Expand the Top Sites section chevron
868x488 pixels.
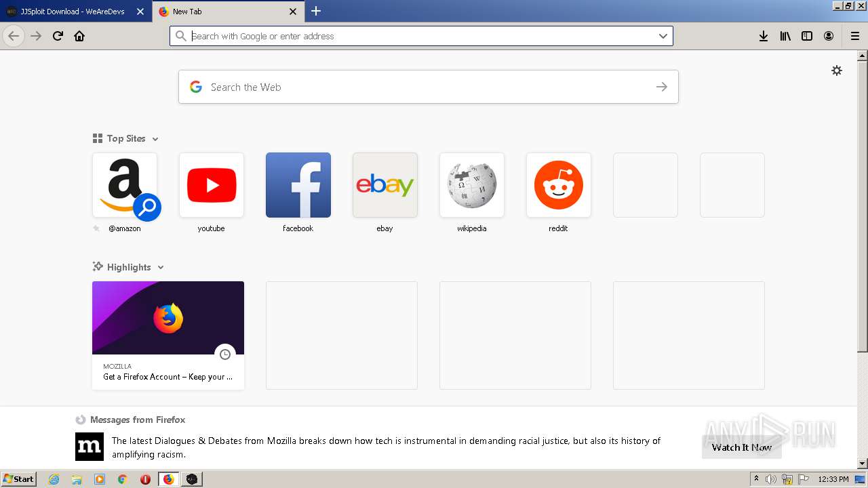(155, 139)
